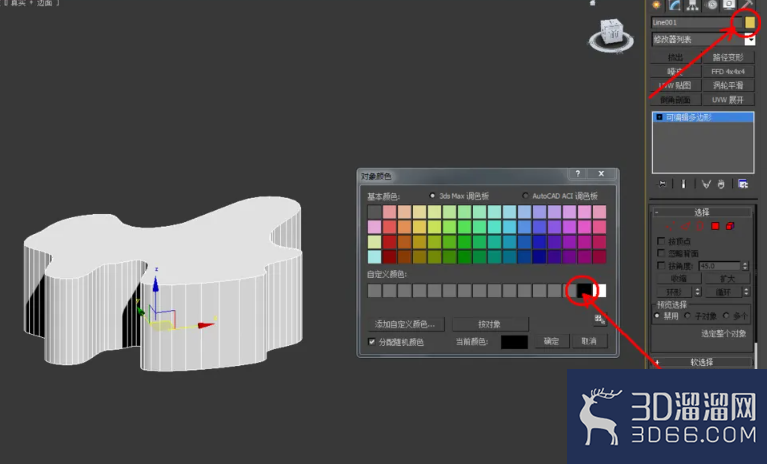767x464 pixels.
Task: Click the Make Unique icon
Action: click(x=706, y=184)
